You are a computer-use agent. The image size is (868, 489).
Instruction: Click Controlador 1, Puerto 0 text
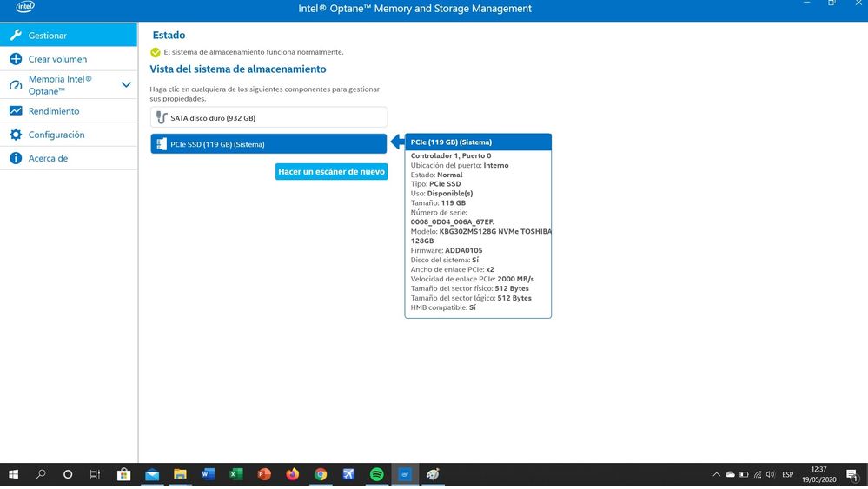pyautogui.click(x=451, y=155)
